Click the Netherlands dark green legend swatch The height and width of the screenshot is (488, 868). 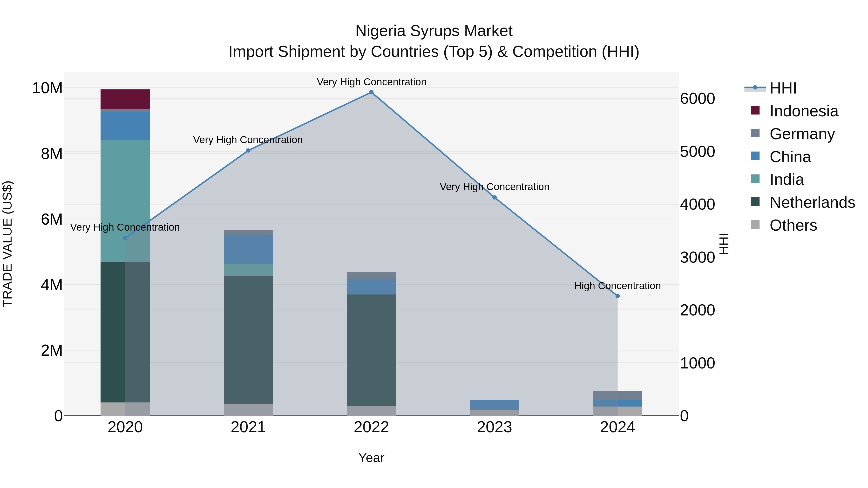coord(755,202)
